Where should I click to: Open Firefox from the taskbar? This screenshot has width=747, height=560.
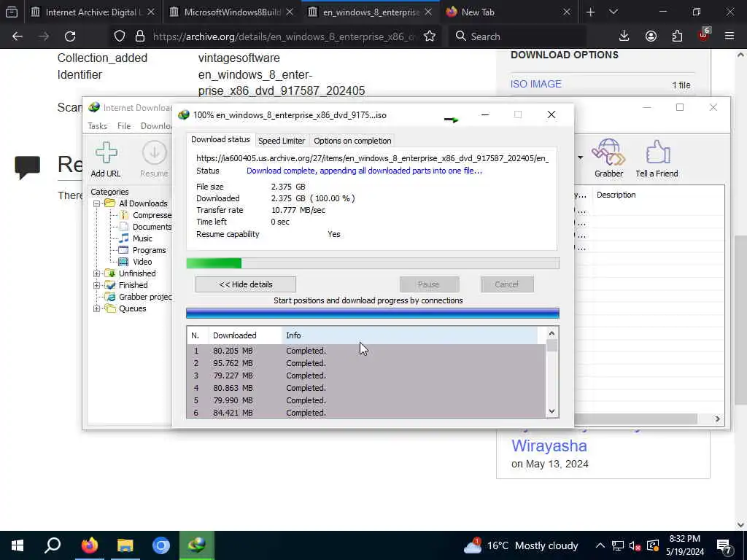tap(89, 545)
